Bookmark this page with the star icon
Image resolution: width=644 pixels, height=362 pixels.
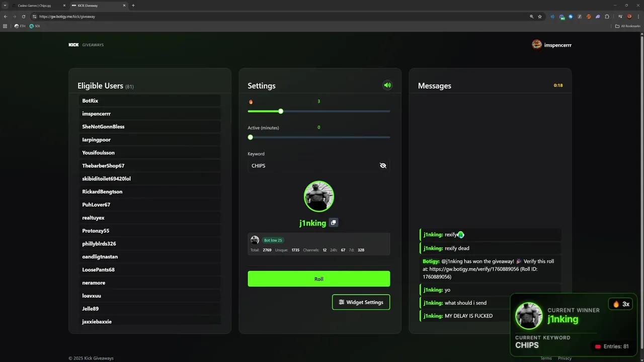[540, 17]
